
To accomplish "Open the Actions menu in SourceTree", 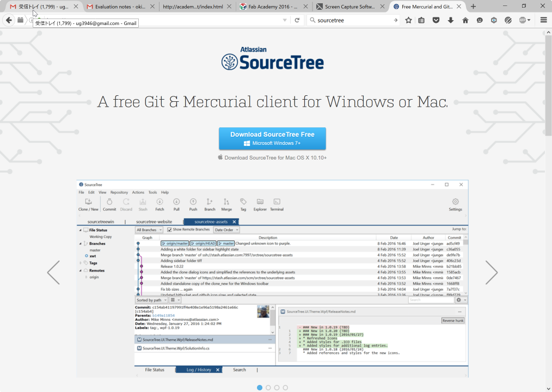I will [x=138, y=192].
